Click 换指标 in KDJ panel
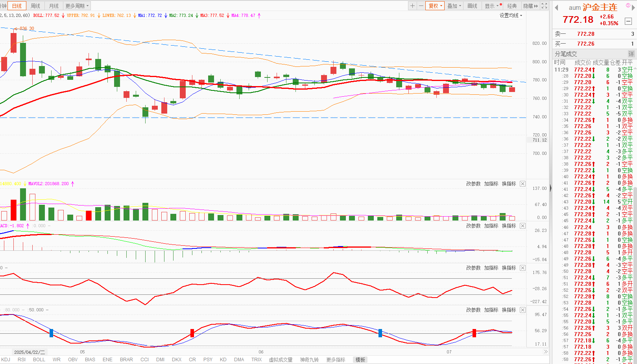 coord(509,310)
